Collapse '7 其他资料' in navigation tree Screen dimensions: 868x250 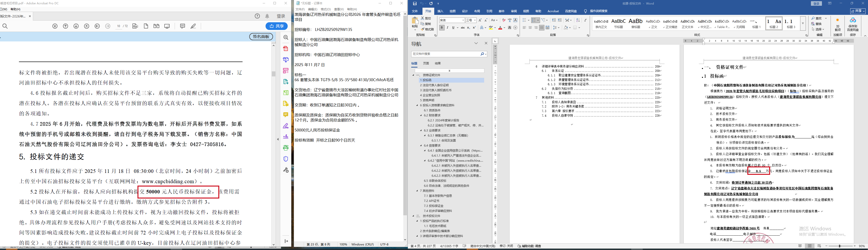click(417, 191)
